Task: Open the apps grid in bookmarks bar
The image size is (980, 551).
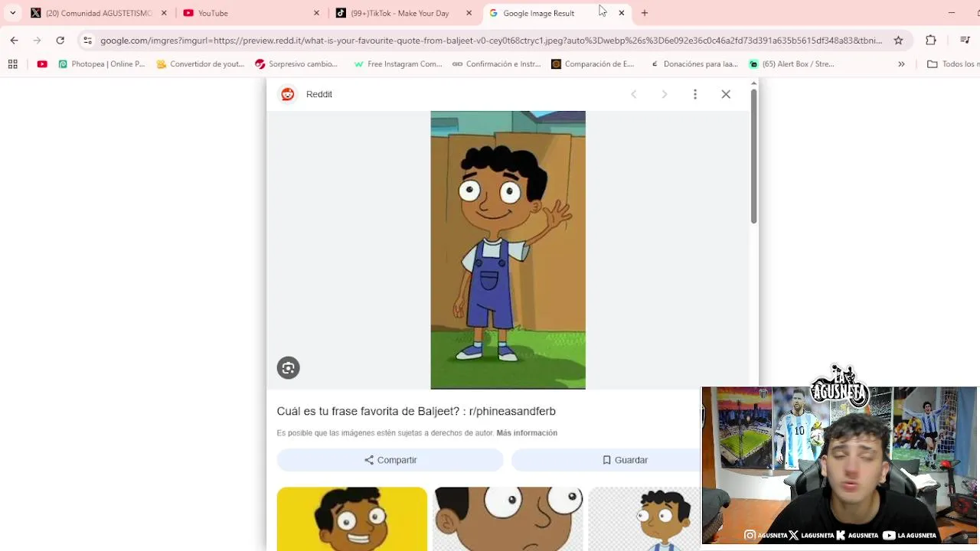Action: [x=13, y=64]
